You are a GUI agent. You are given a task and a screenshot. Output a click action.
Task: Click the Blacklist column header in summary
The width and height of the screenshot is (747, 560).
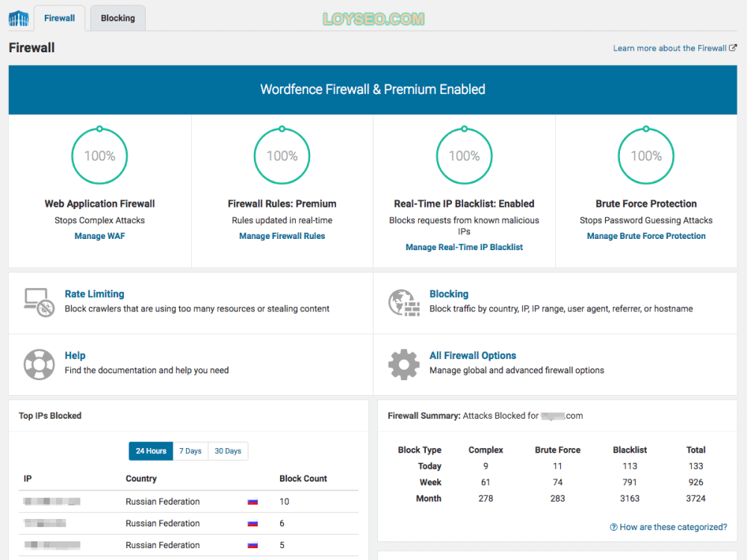point(630,450)
